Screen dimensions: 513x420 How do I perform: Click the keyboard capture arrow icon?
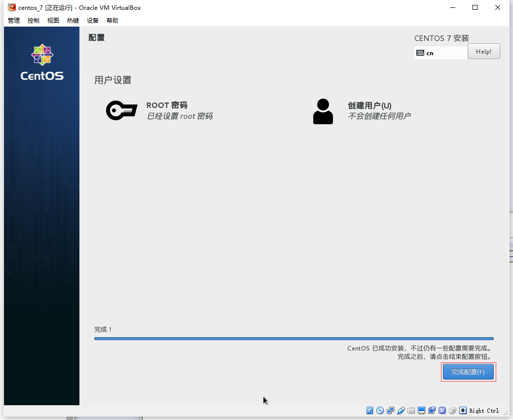[x=463, y=411]
